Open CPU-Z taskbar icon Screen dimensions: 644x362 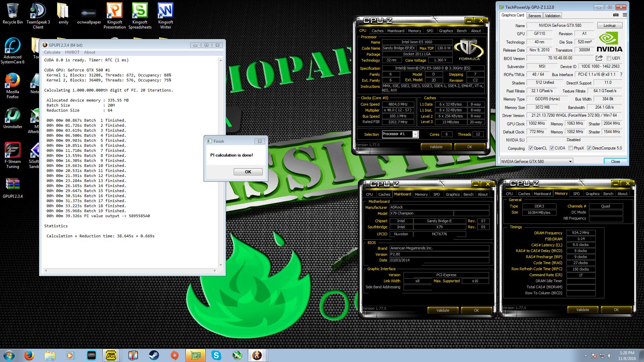click(x=111, y=355)
